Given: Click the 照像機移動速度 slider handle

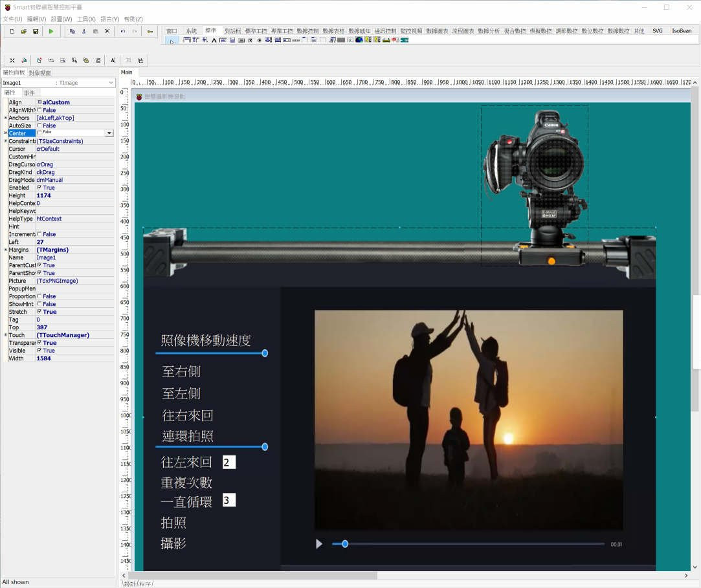Looking at the screenshot, I should tap(265, 353).
